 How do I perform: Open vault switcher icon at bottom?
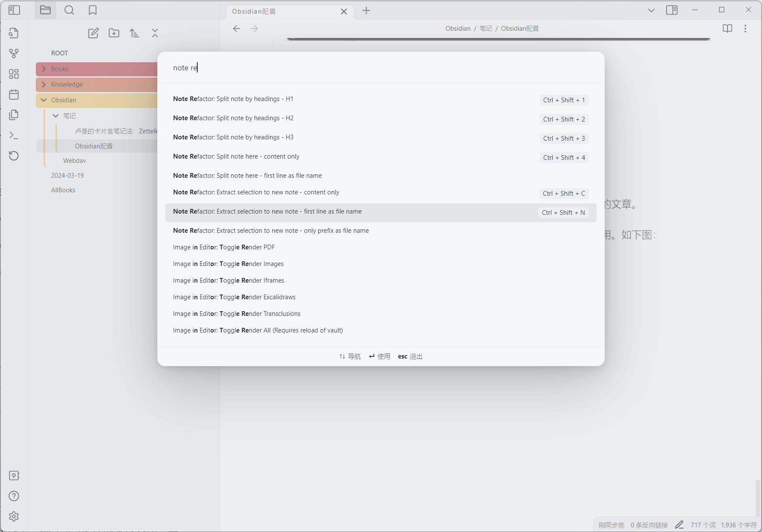pyautogui.click(x=14, y=475)
